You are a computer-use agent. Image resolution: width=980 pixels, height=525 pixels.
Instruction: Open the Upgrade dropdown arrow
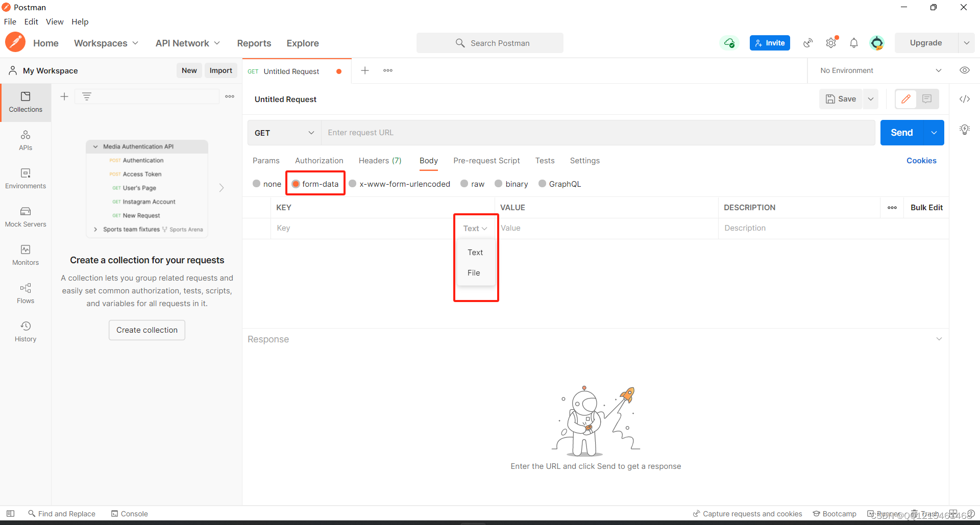click(967, 43)
